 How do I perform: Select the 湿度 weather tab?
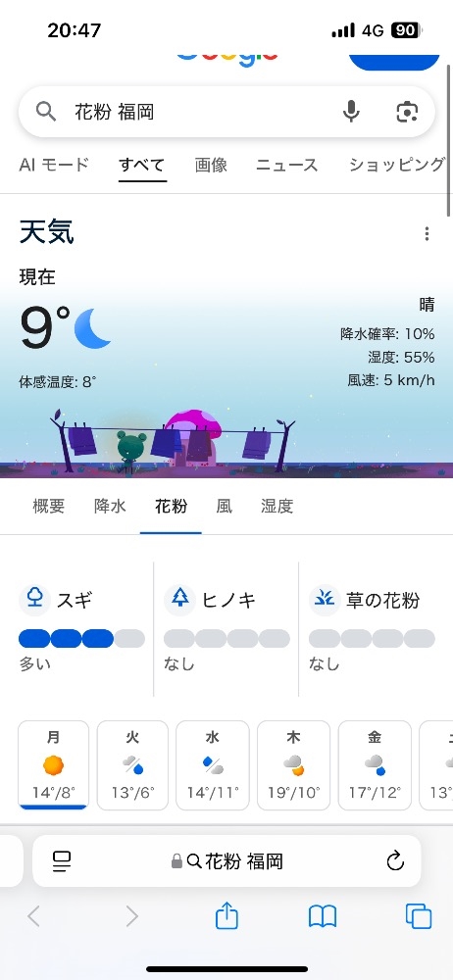point(277,506)
